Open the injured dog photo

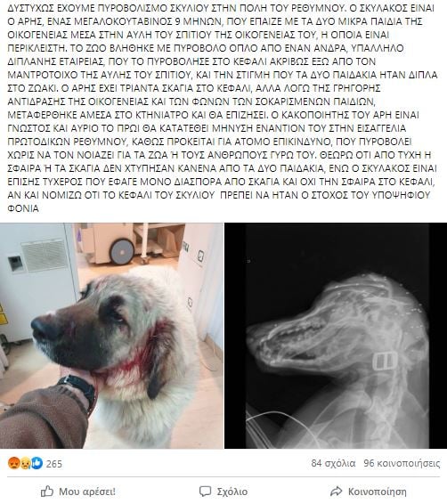pos(111,336)
